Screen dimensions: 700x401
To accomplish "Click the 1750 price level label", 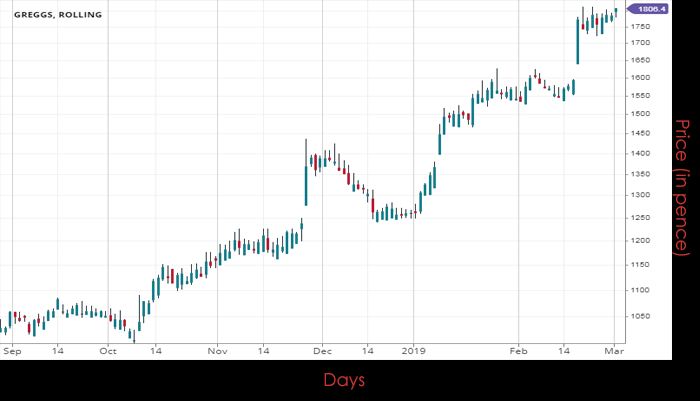I will pos(642,42).
